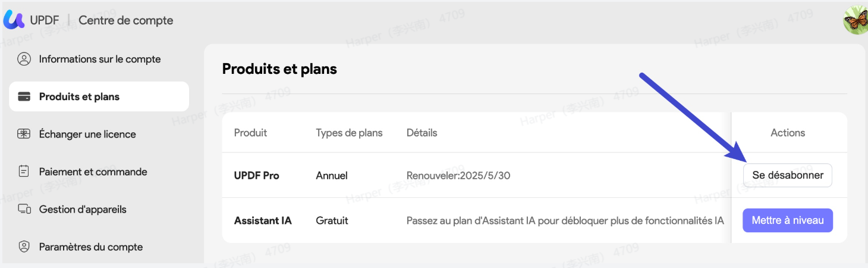The width and height of the screenshot is (868, 268).
Task: Click the Actions column header
Action: 788,133
